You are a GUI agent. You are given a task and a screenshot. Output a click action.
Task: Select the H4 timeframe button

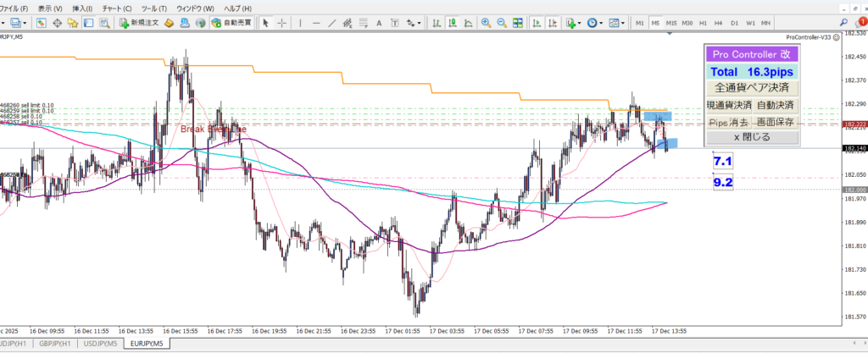point(718,23)
